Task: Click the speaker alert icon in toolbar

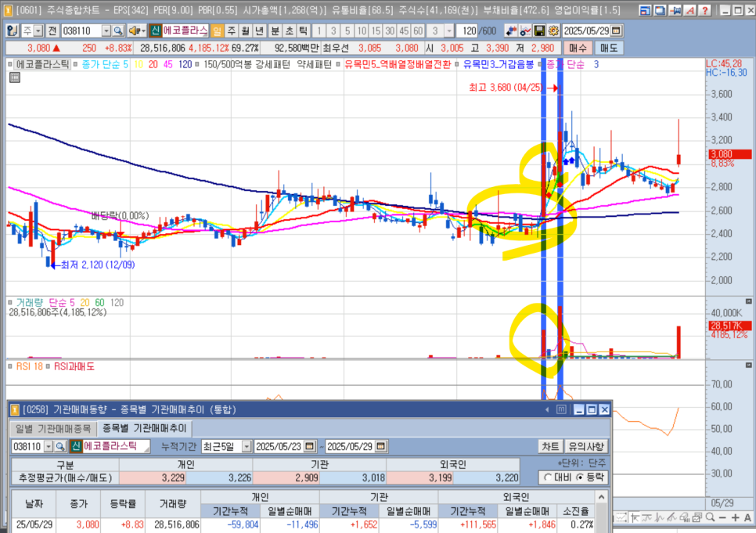Action: point(133,31)
